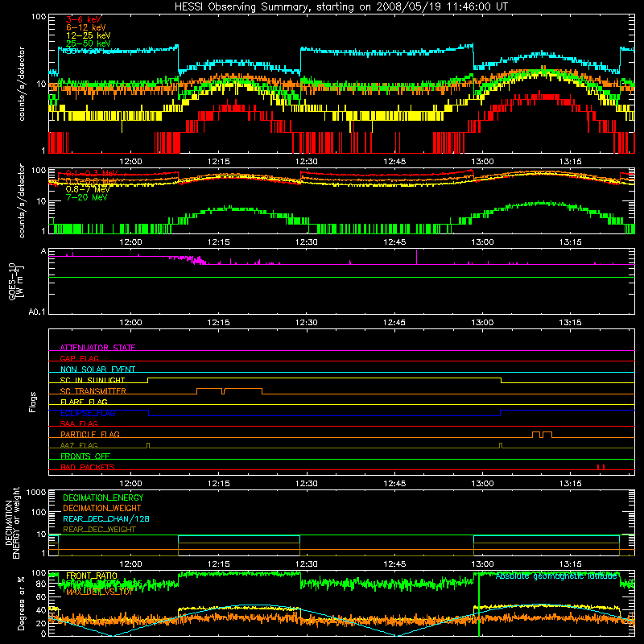Click the SC_TRANSMITTER flag label

[x=93, y=391]
